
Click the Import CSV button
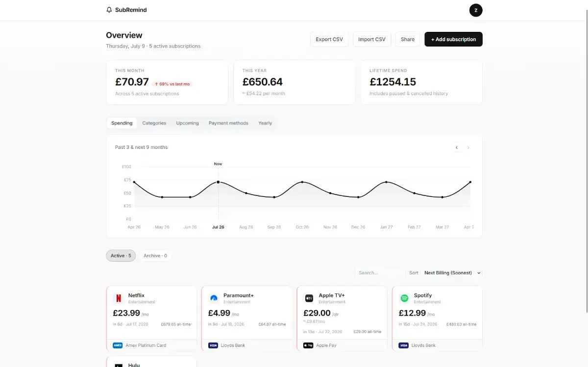coord(372,39)
